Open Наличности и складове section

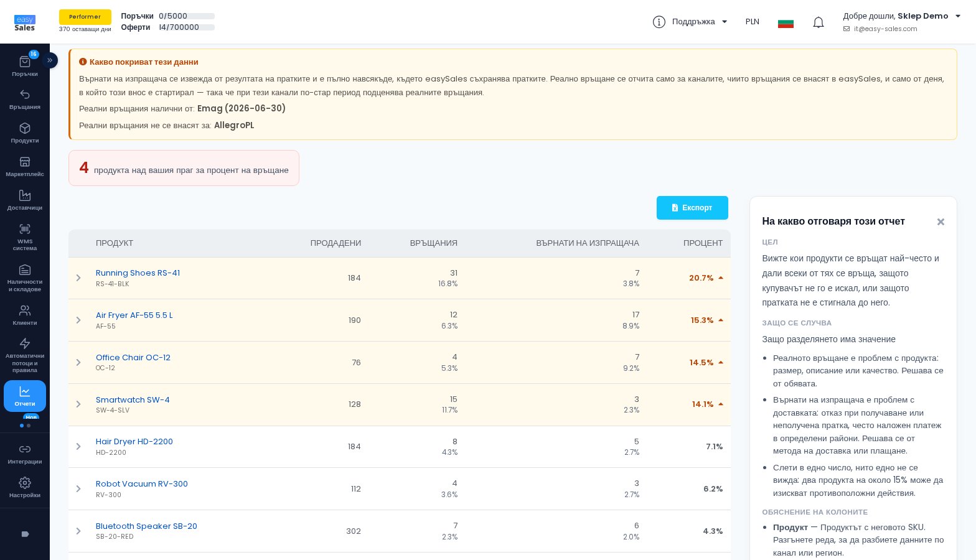tap(25, 278)
